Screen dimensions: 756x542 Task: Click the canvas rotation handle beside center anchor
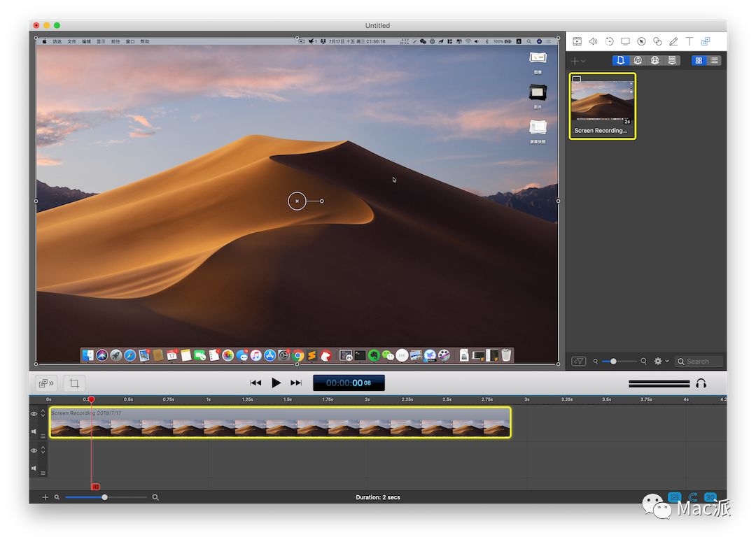coord(321,201)
